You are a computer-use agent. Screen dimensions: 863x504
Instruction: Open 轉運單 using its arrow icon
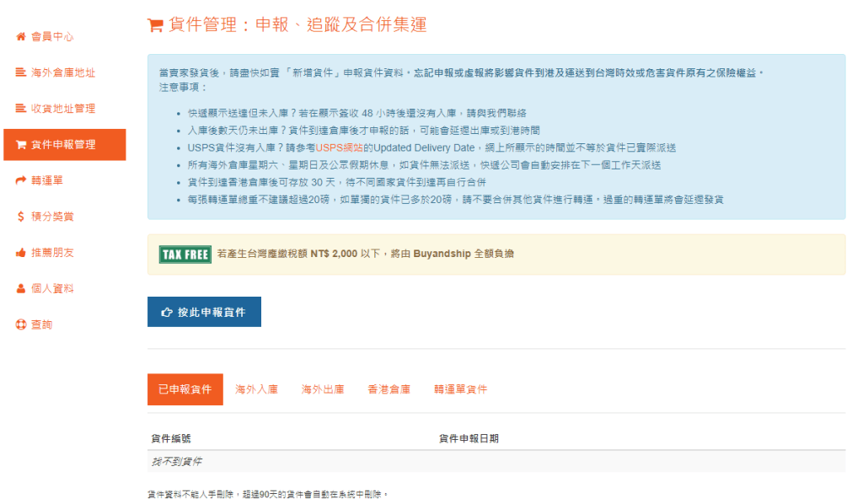click(21, 180)
